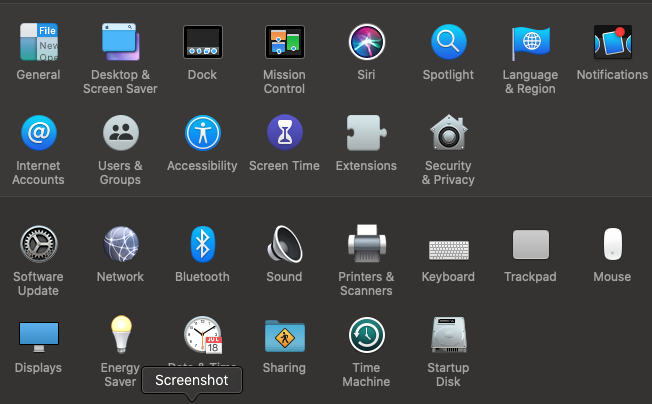Open the Network preferences globe
652x404 pixels.
point(121,244)
